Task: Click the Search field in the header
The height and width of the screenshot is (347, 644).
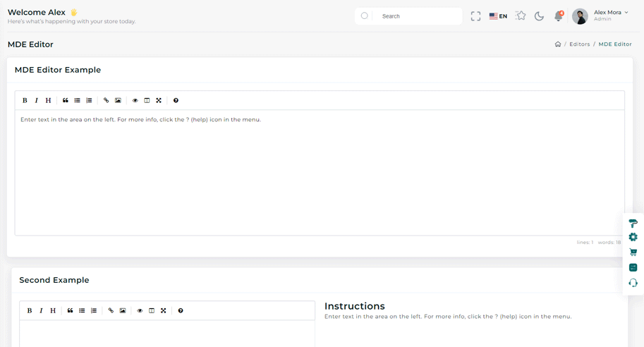Action: click(x=416, y=16)
